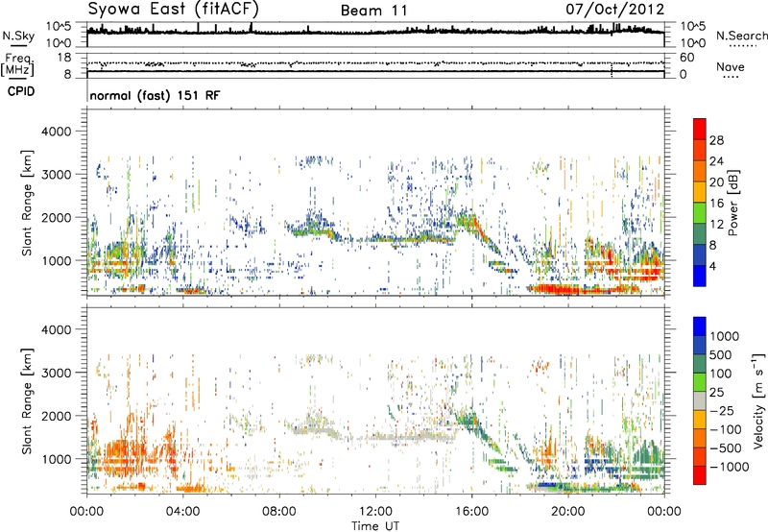This screenshot has height=532, width=768.
Task: Select the yellow Power color bar segment near 20
Action: click(x=700, y=192)
